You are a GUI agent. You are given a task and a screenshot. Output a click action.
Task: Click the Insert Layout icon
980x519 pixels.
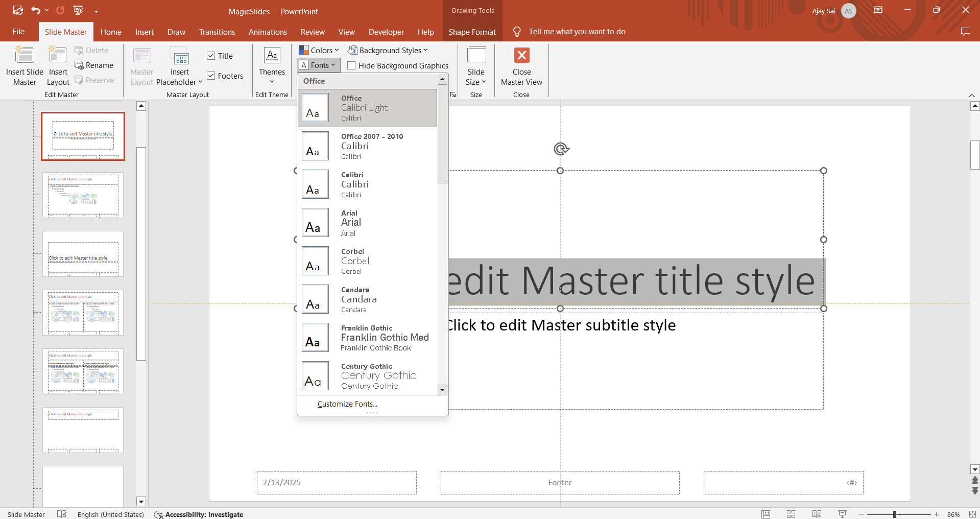tap(58, 56)
